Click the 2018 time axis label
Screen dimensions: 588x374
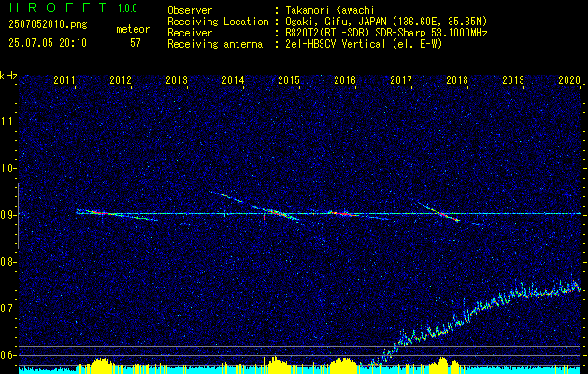point(457,80)
